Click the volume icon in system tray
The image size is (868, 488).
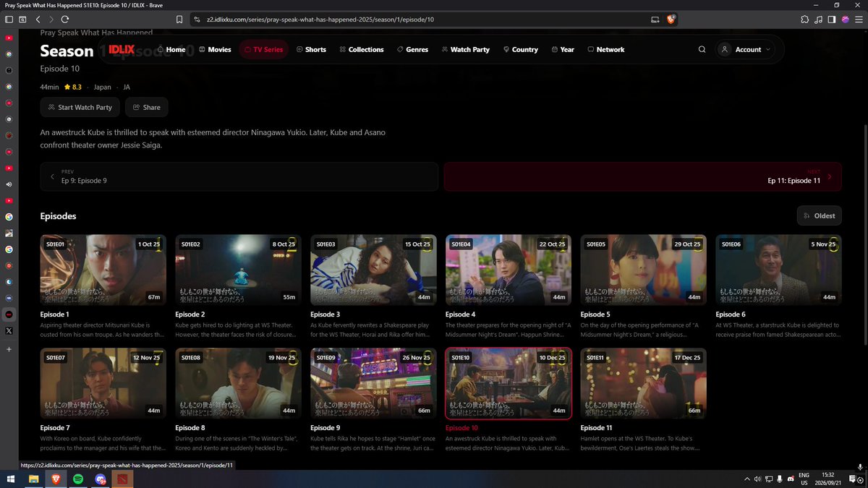(x=757, y=479)
